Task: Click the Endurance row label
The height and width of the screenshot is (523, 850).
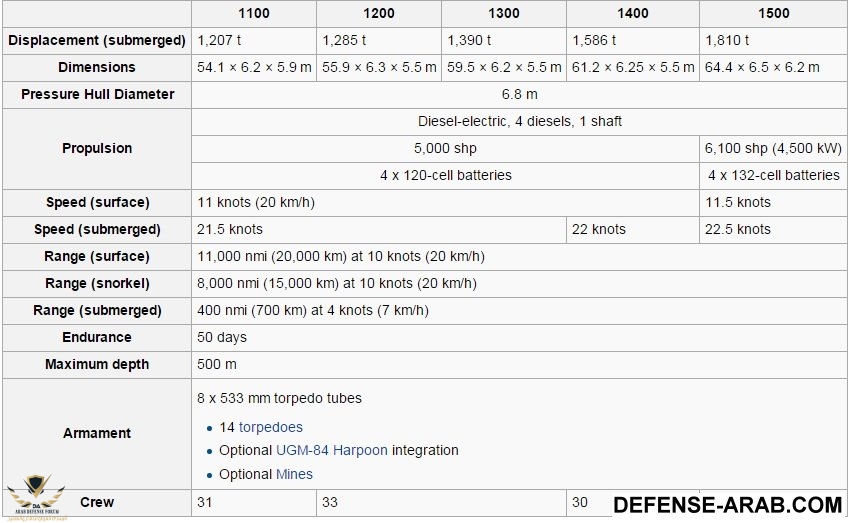Action: point(97,337)
